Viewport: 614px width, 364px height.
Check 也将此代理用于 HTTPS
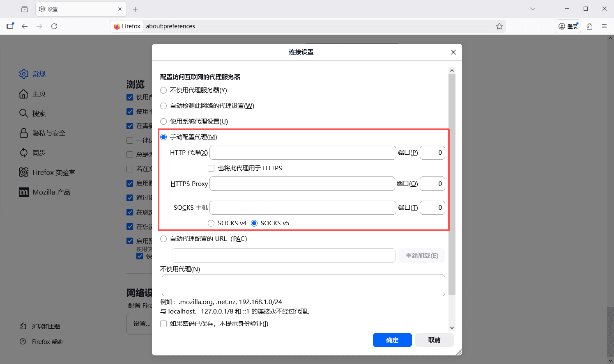point(211,168)
